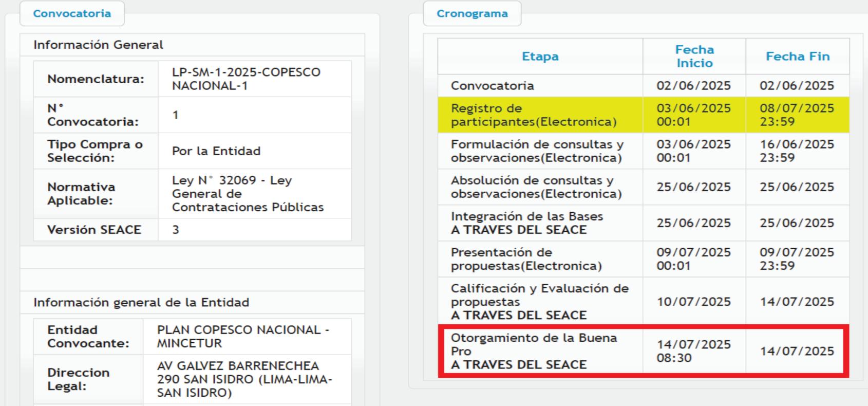Click the Ley N° 32069 normativa value
The width and height of the screenshot is (868, 406).
[247, 194]
